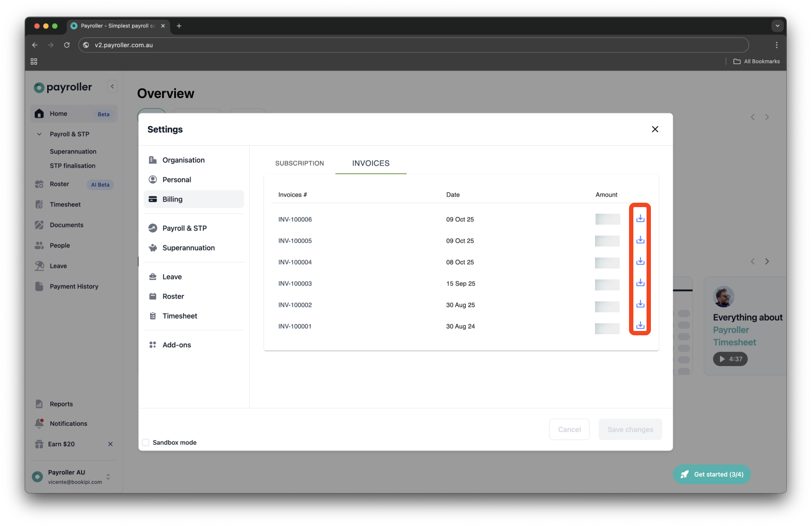The height and width of the screenshot is (526, 812).
Task: Download the INV-100001 invoice
Action: point(639,325)
